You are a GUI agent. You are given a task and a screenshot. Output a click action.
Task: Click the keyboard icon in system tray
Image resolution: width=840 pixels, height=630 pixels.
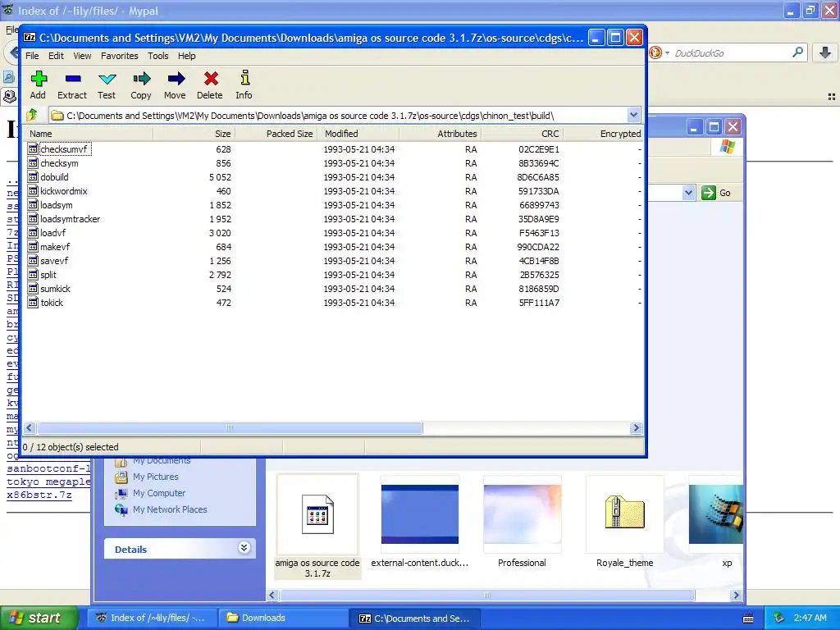tap(748, 619)
